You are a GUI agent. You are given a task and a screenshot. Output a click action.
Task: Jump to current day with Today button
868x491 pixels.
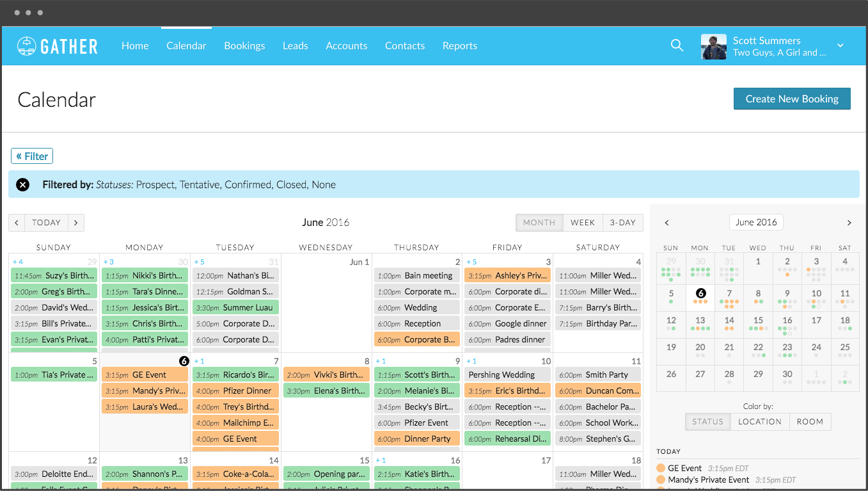(46, 223)
